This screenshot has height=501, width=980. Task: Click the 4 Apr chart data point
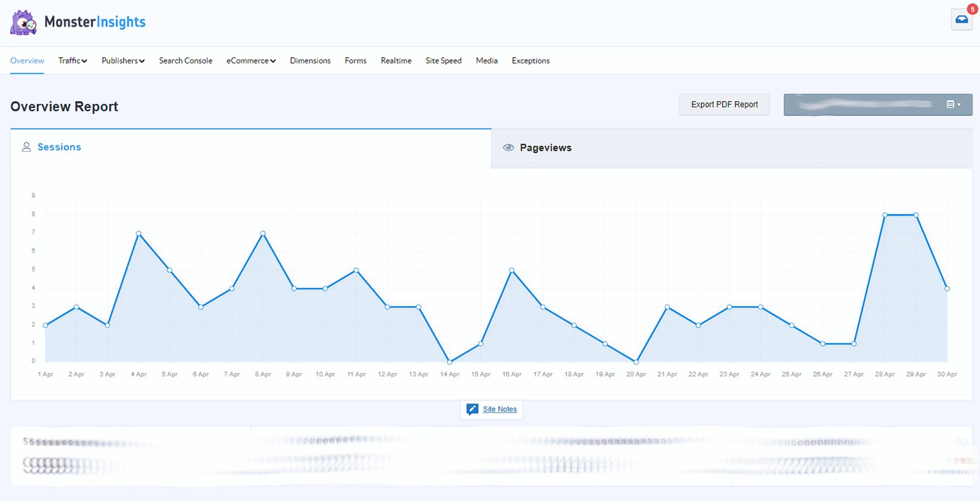click(138, 234)
